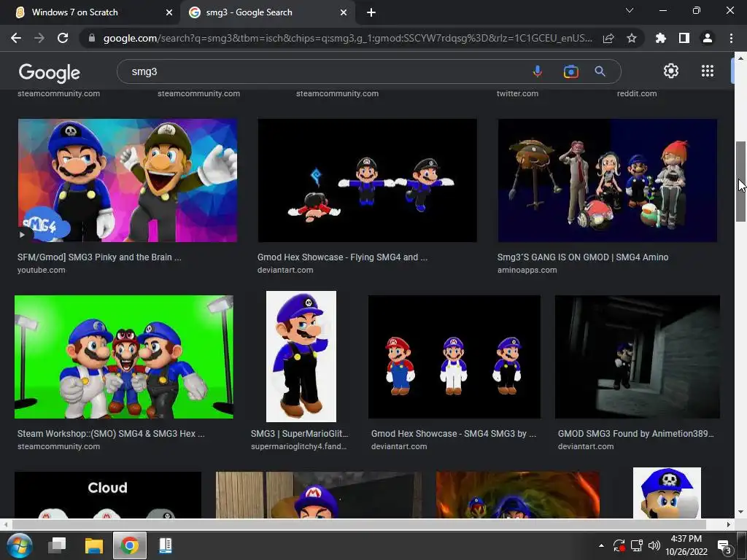Open the network tray icon

pyautogui.click(x=636, y=545)
